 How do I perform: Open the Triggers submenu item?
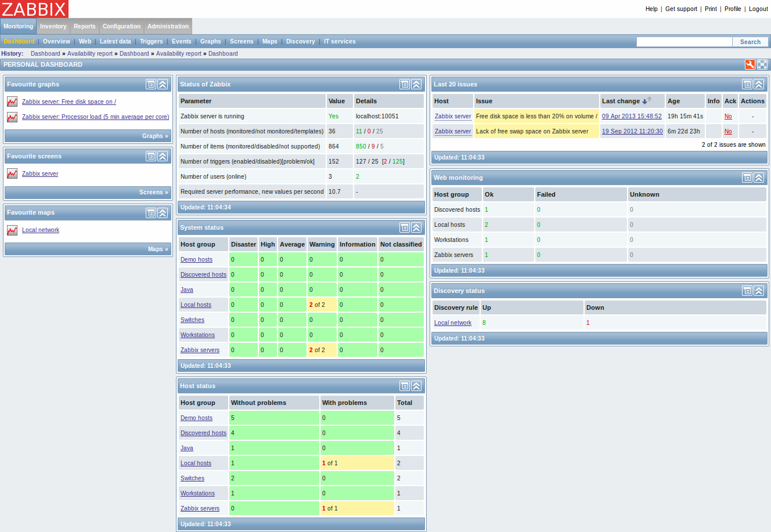(x=152, y=41)
